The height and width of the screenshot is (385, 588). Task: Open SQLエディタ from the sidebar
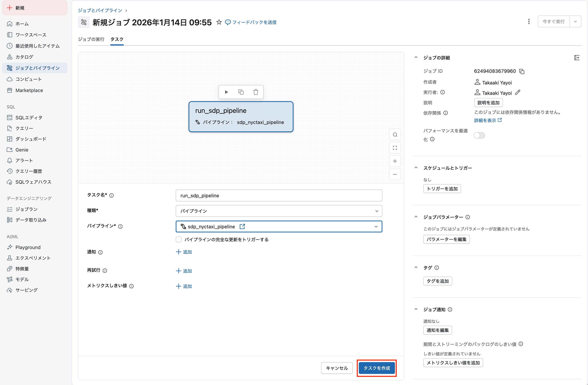click(x=29, y=117)
